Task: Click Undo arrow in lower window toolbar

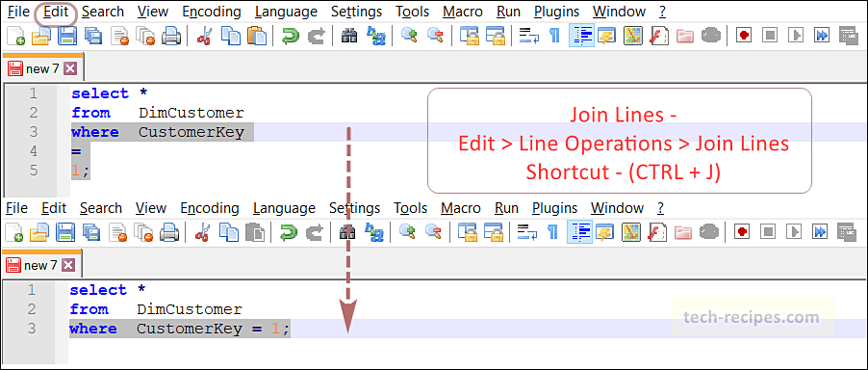Action: coord(288,232)
